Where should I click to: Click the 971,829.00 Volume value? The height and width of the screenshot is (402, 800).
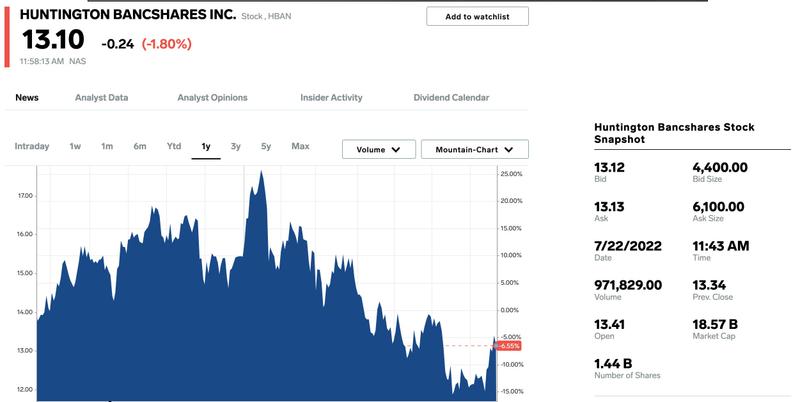628,285
